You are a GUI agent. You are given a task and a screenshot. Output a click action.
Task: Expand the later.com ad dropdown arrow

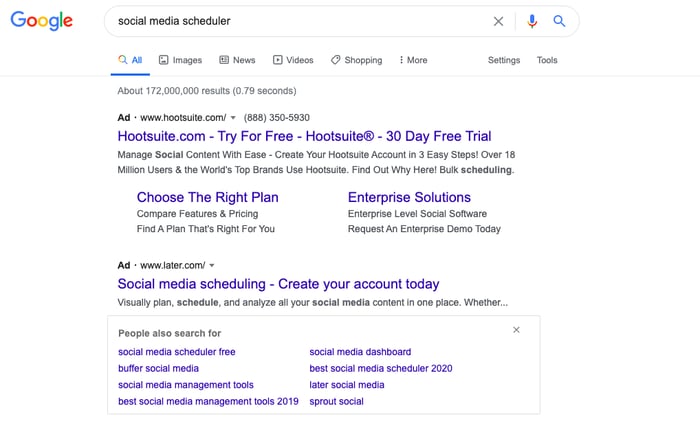pos(212,266)
